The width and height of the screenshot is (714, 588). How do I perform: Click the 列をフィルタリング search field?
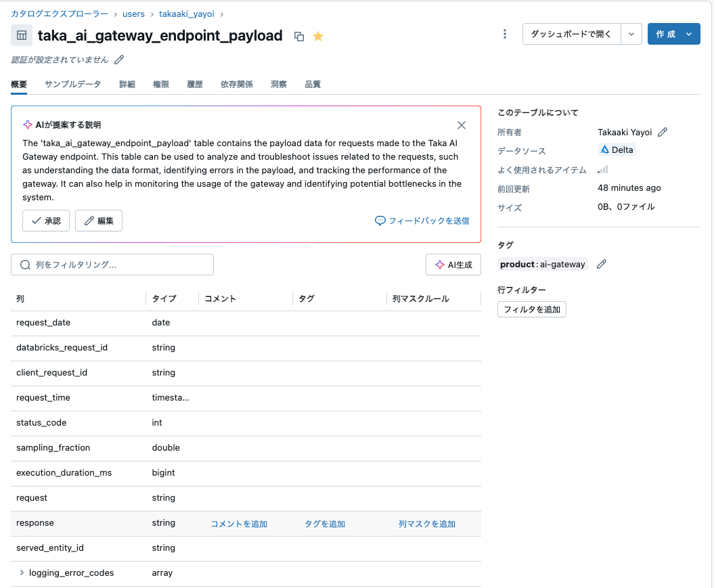pyautogui.click(x=112, y=264)
